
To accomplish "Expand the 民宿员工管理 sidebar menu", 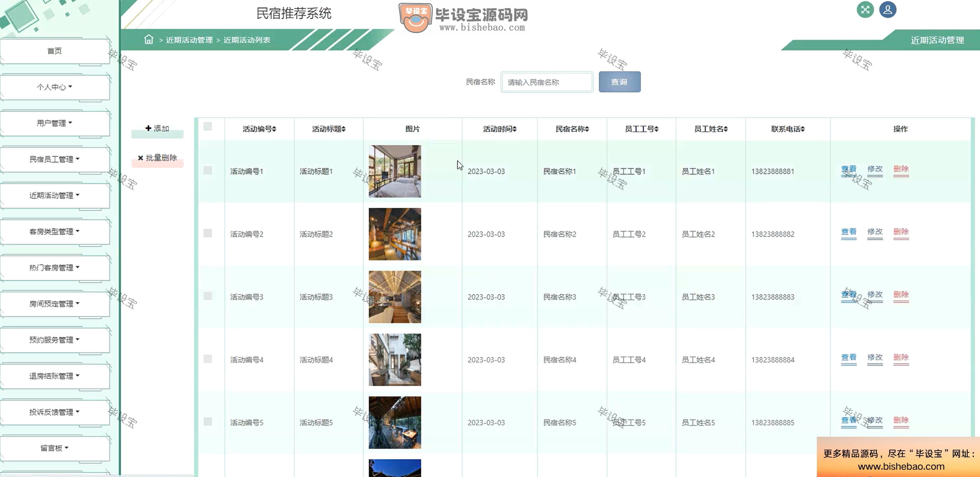I will pos(55,159).
